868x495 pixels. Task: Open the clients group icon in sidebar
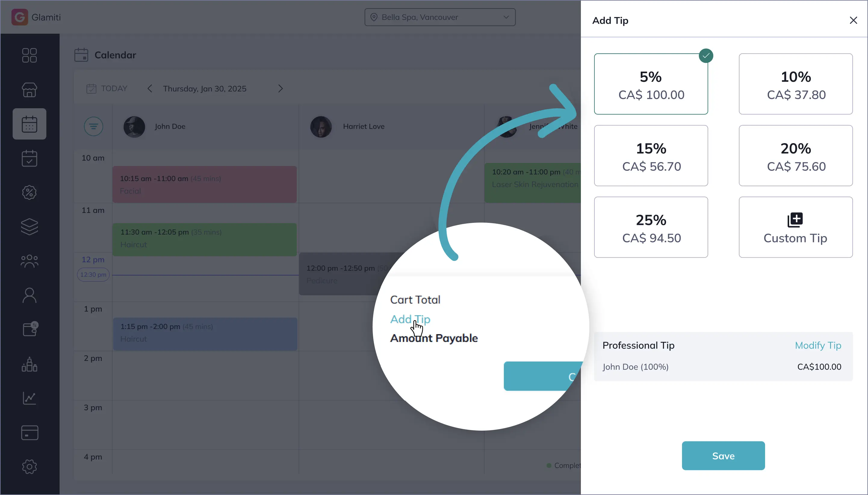tap(29, 261)
